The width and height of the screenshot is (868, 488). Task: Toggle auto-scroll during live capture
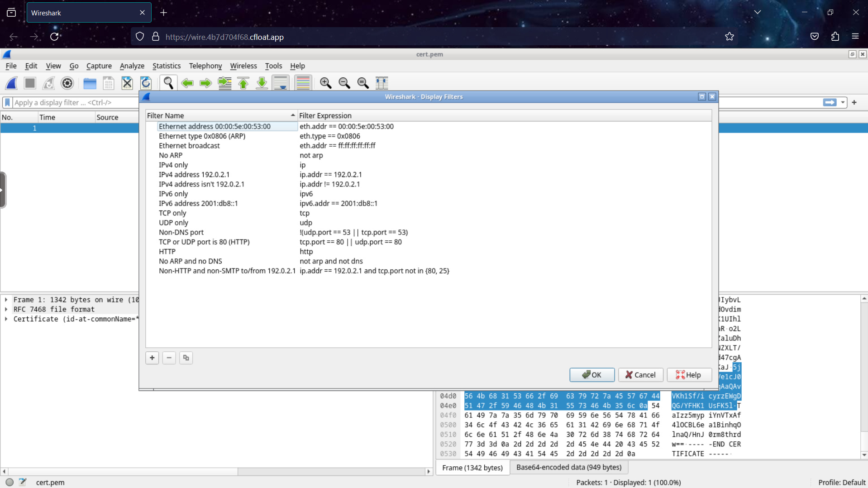[x=281, y=83]
